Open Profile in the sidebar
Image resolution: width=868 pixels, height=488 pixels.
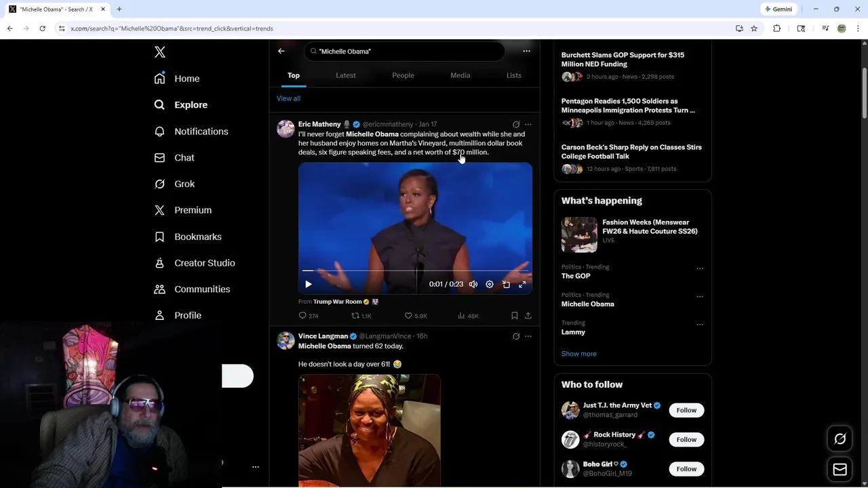[178, 315]
